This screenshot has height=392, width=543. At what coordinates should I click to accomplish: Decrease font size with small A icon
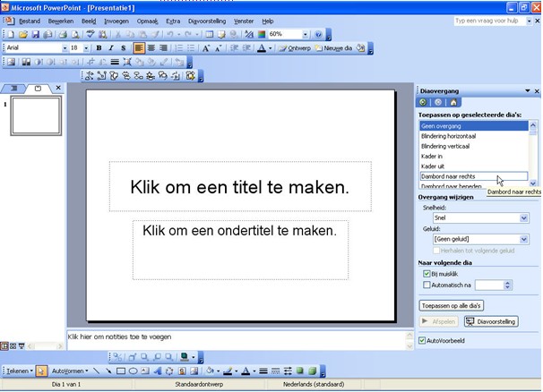coord(218,48)
